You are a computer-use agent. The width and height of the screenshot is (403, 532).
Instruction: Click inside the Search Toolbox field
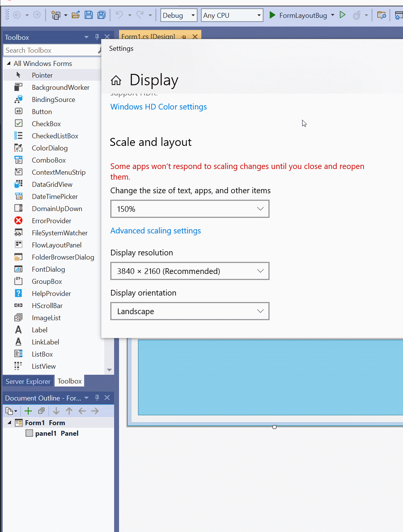click(45, 50)
